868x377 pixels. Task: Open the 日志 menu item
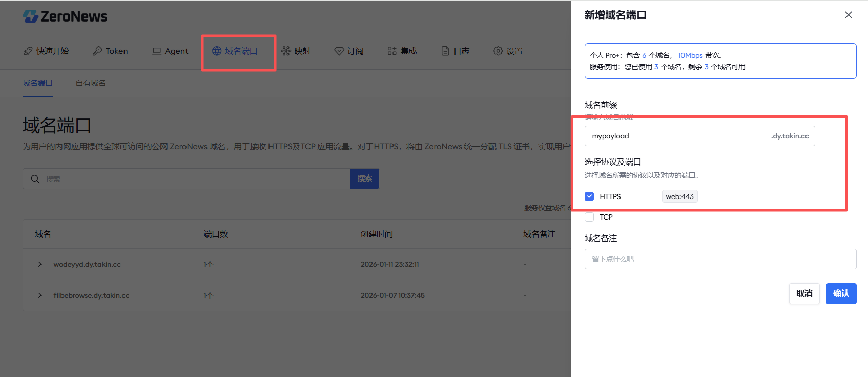(x=456, y=51)
